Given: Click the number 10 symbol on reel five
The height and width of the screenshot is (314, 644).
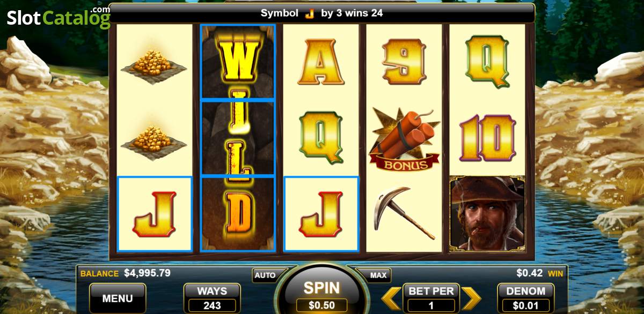Looking at the screenshot, I should [x=487, y=138].
